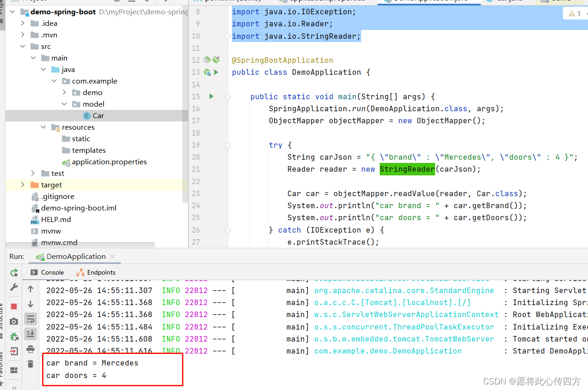Jump down the stack trace arrow
Screen dimensions: 588x390
coord(30,304)
